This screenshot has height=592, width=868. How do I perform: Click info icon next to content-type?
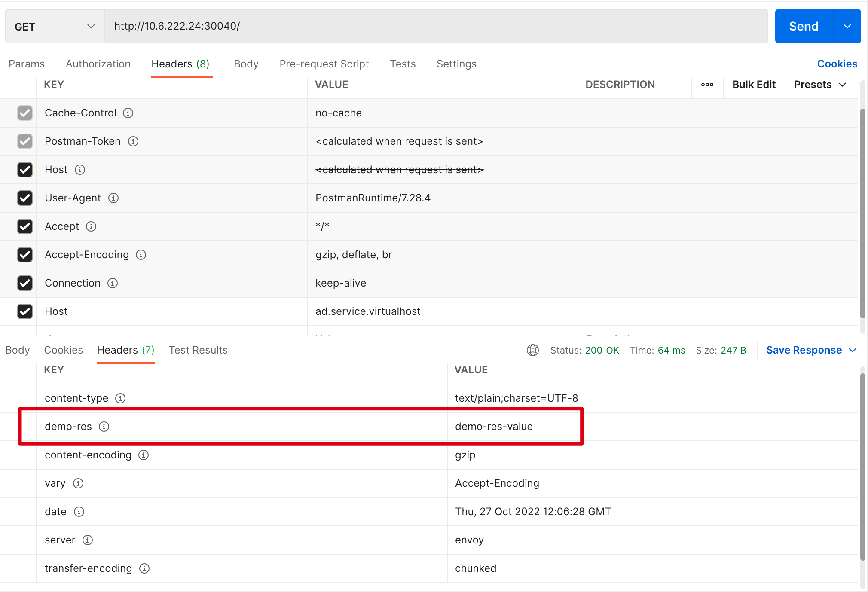coord(120,398)
